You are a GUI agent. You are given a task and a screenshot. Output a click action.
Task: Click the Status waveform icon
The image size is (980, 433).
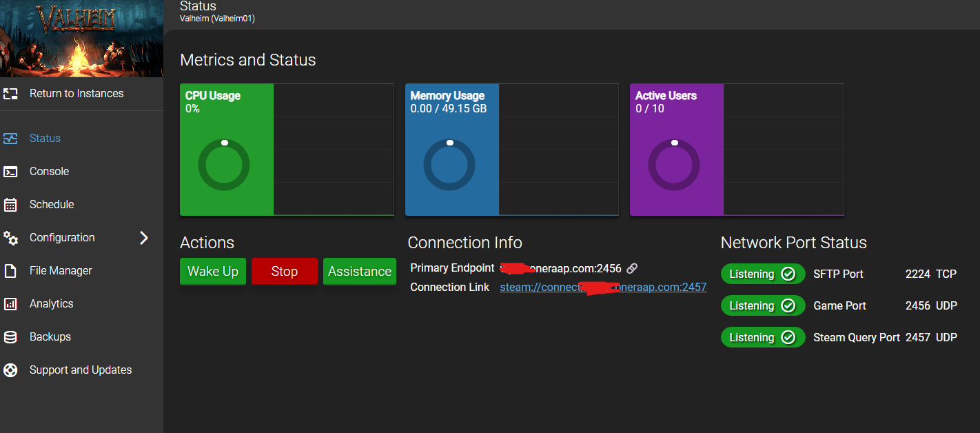[10, 139]
